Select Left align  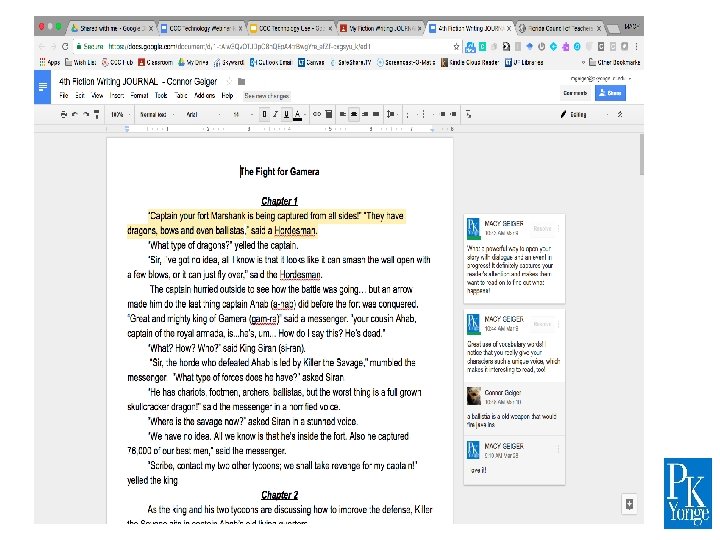(343, 114)
